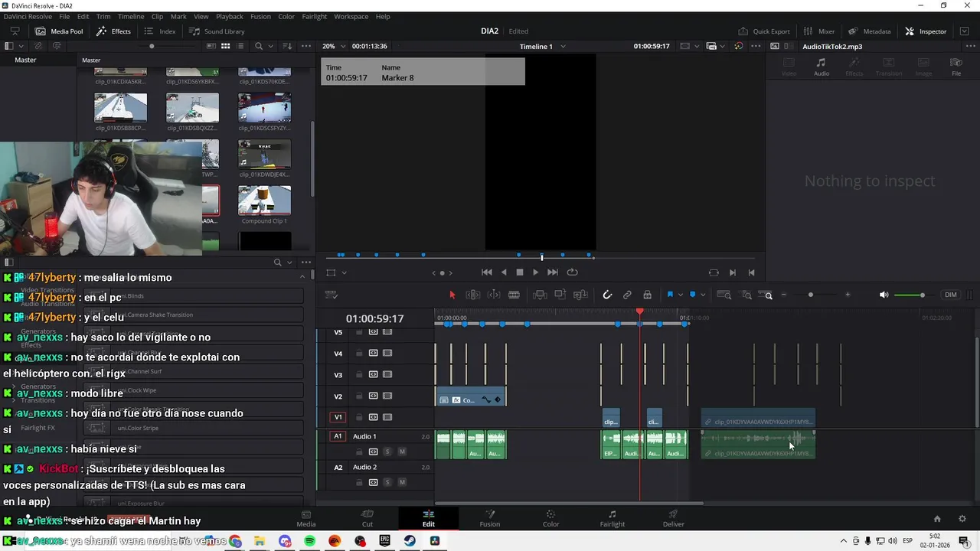
Task: Toggle the Effects panel button
Action: 113,31
